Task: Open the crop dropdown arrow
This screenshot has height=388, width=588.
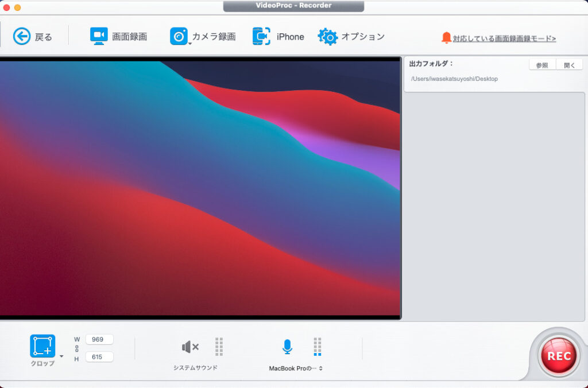Action: click(61, 356)
